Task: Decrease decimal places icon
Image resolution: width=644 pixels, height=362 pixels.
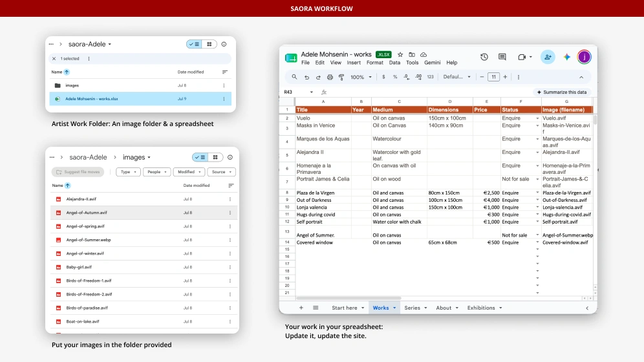Action: pos(406,77)
